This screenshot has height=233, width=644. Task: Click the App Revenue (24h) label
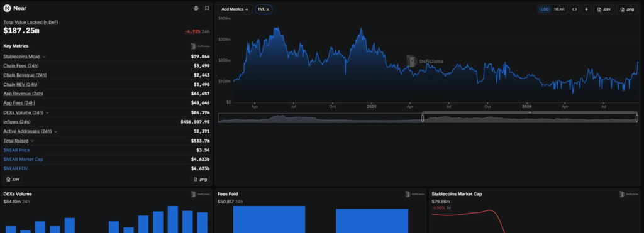point(23,94)
